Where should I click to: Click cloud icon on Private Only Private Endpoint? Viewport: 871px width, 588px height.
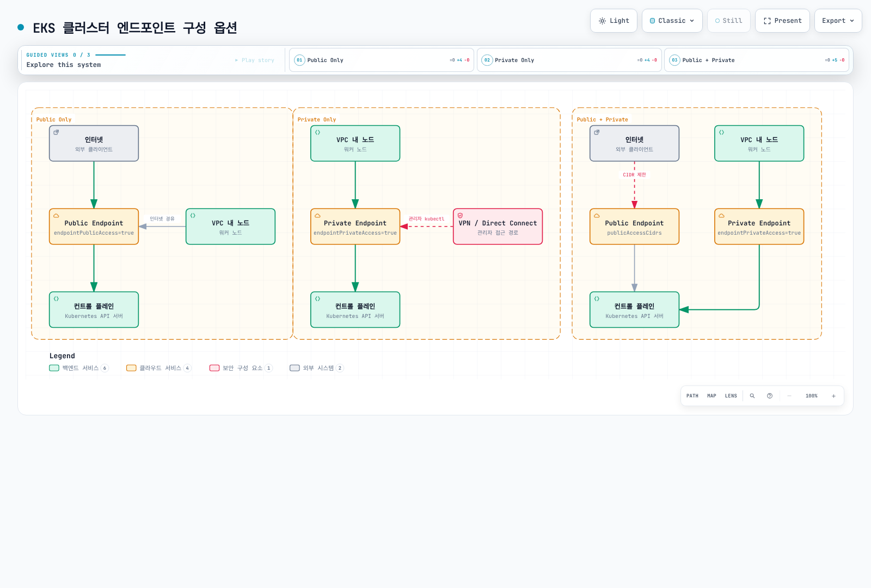(x=317, y=216)
